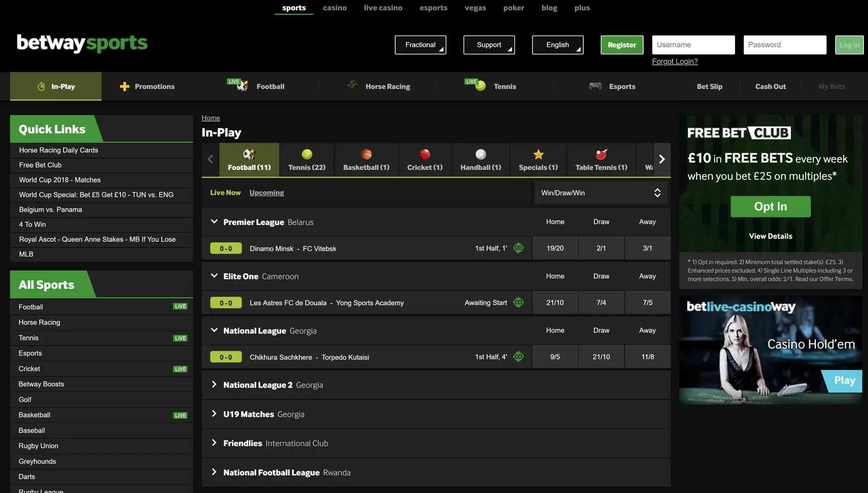
Task: Click the live Tennis ball navigation icon
Action: 480,85
